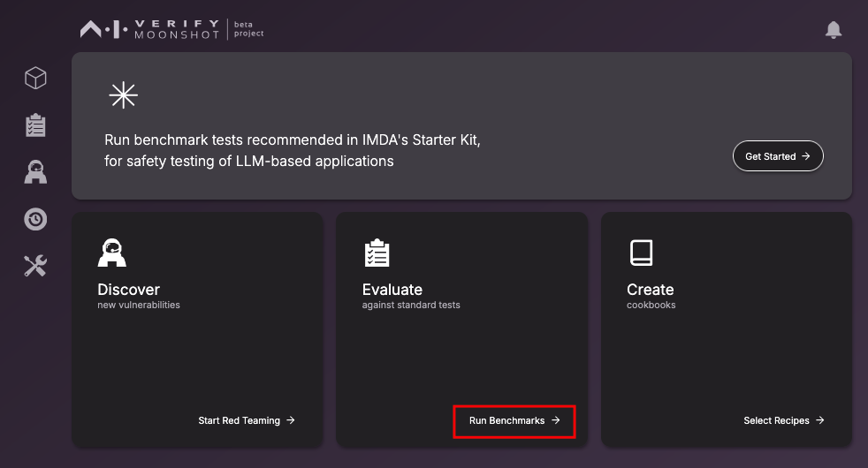Image resolution: width=868 pixels, height=468 pixels.
Task: Click the astronaut icon on Discover card
Action: [x=112, y=253]
